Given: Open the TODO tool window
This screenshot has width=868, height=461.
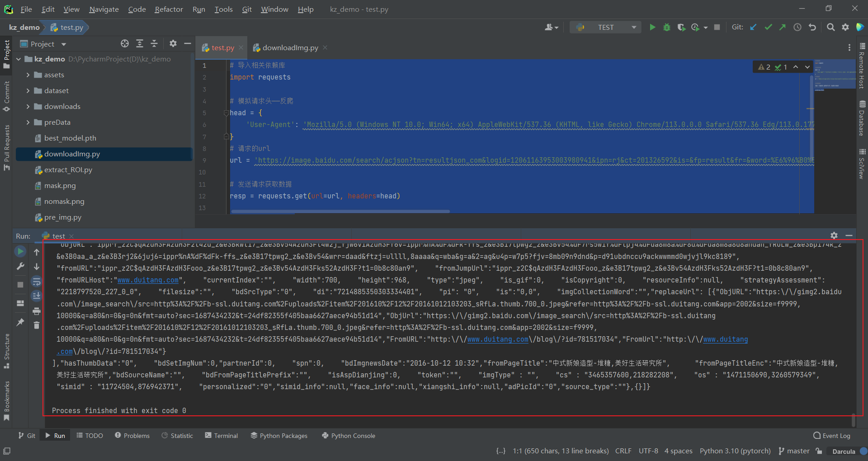Looking at the screenshot, I should (90, 436).
